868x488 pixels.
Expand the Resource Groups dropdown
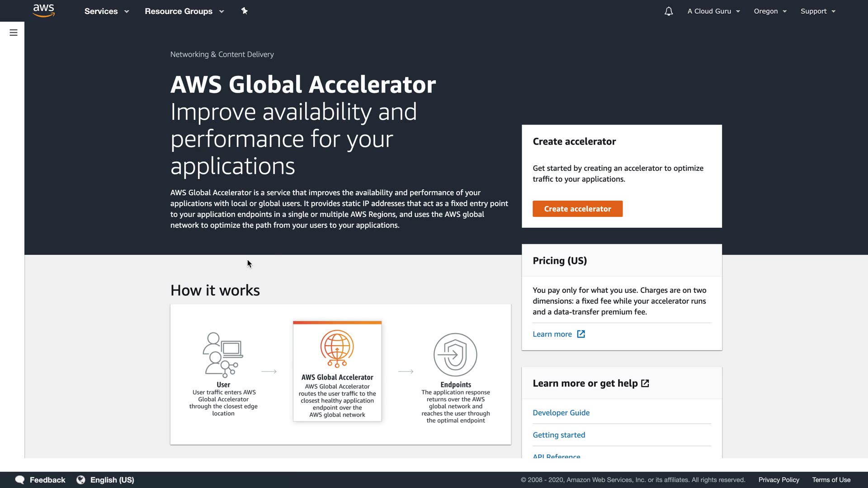184,11
